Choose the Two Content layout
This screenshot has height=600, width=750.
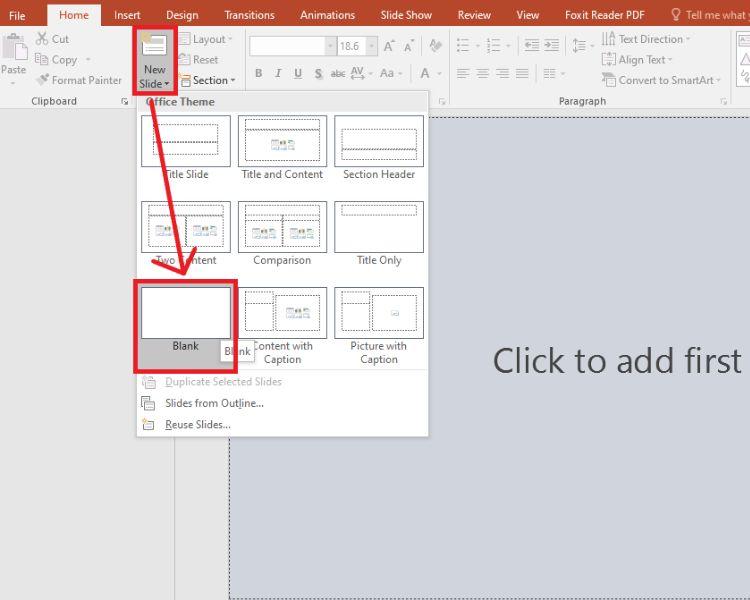(186, 233)
